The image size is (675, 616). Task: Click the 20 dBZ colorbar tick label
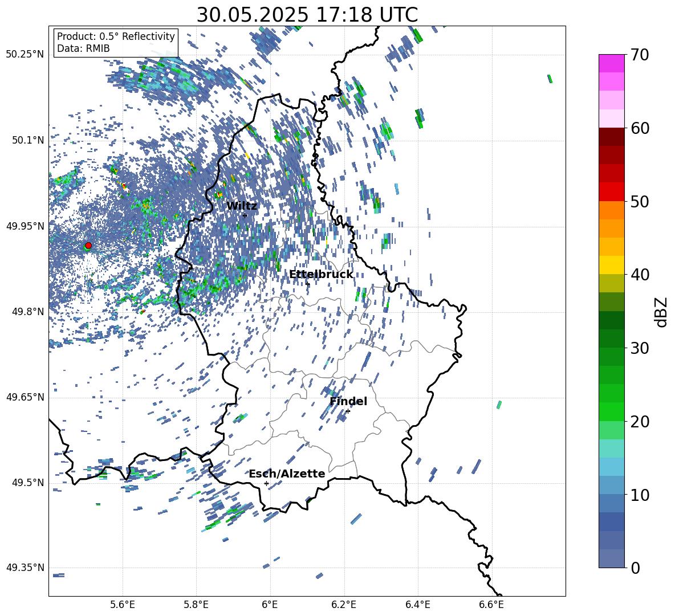pos(640,422)
